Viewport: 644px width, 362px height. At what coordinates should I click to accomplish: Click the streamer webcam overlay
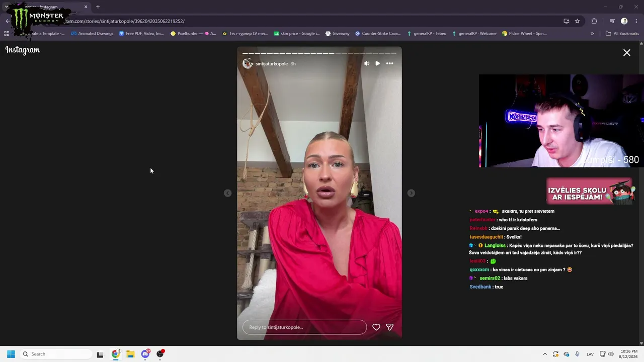tap(561, 121)
